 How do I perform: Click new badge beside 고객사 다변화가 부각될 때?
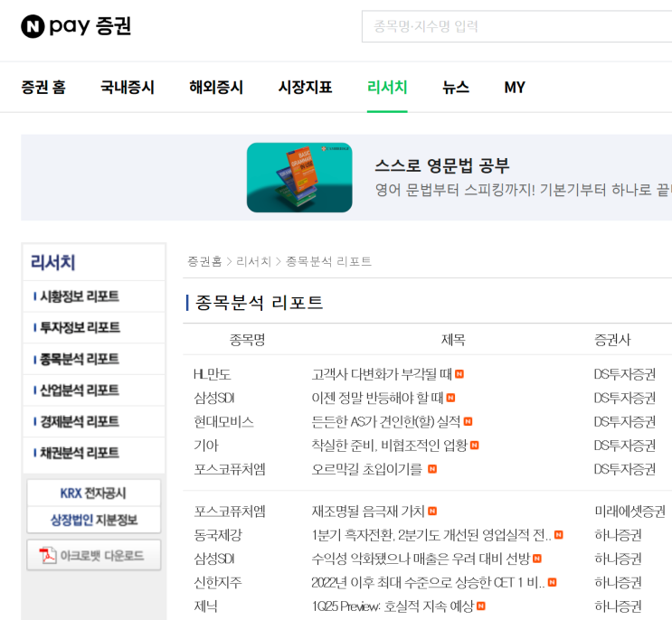tap(459, 374)
